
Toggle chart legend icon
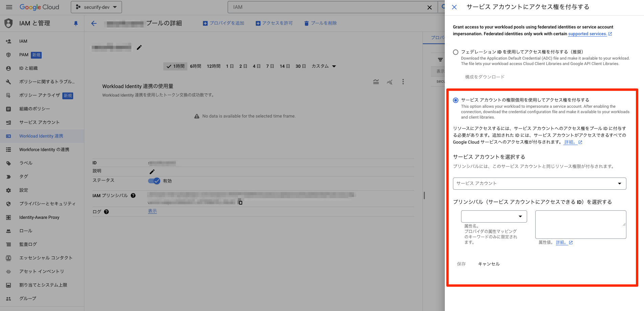pos(376,82)
